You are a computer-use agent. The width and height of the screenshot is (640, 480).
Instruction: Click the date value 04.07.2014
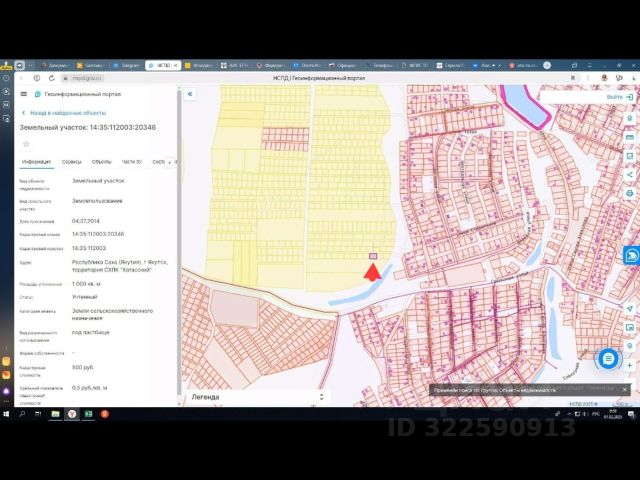[x=86, y=221]
